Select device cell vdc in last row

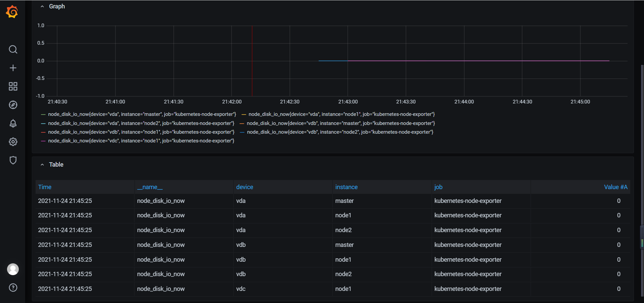click(241, 289)
